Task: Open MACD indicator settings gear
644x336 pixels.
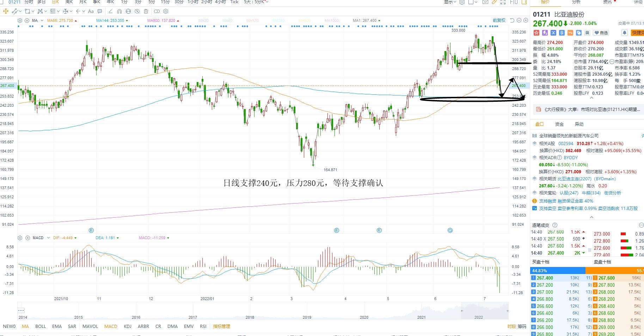Action: (20, 238)
